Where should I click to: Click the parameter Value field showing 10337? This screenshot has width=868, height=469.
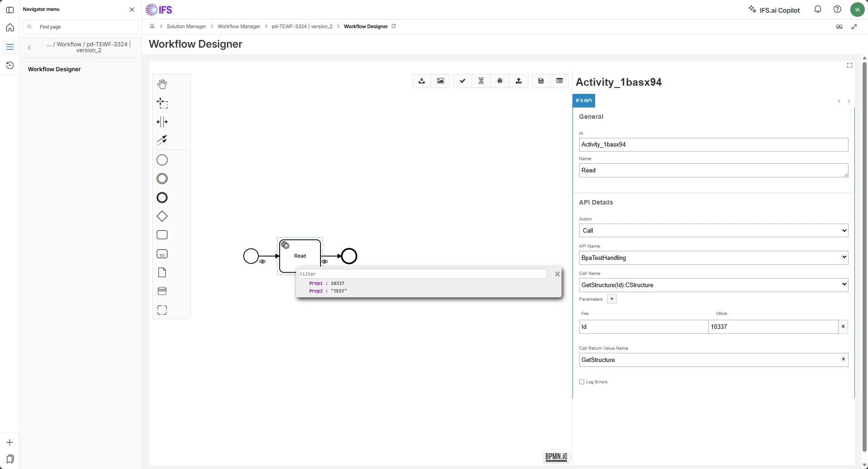(773, 327)
